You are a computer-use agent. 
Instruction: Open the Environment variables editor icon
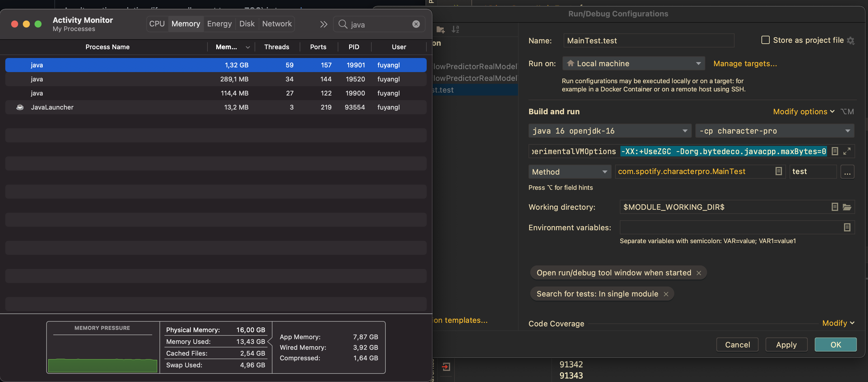pos(847,228)
